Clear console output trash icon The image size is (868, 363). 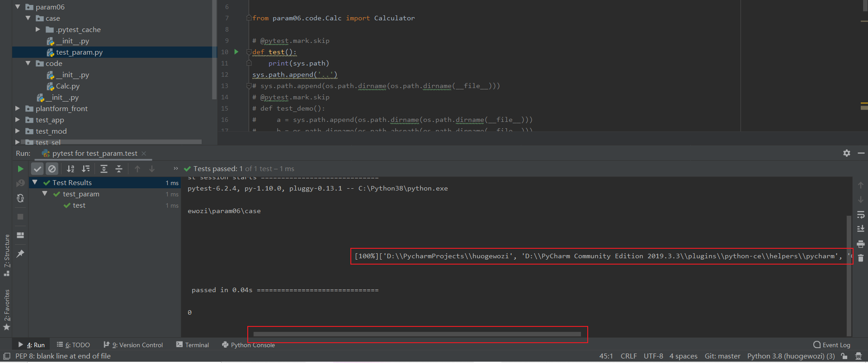click(861, 258)
